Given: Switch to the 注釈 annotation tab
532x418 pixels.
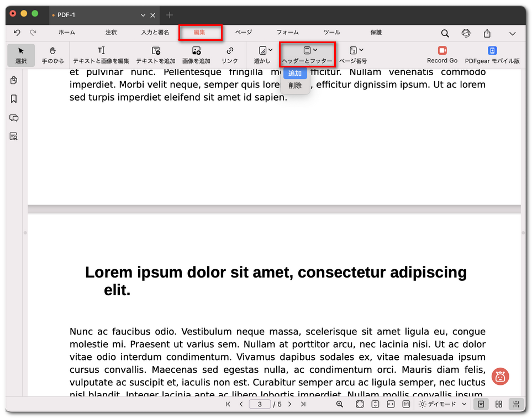Looking at the screenshot, I should (x=111, y=33).
